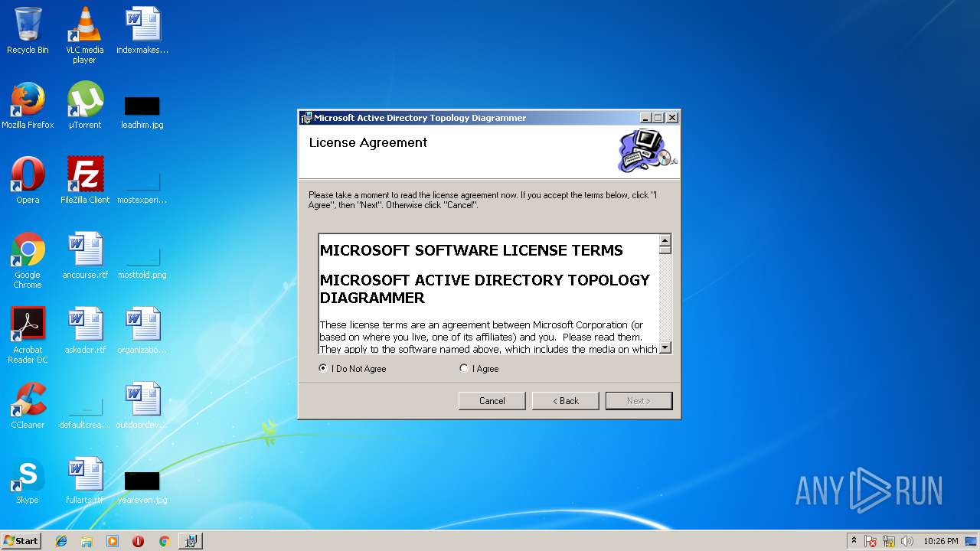Open Windows Media Player from the taskbar
The width and height of the screenshot is (980, 551).
pyautogui.click(x=113, y=541)
